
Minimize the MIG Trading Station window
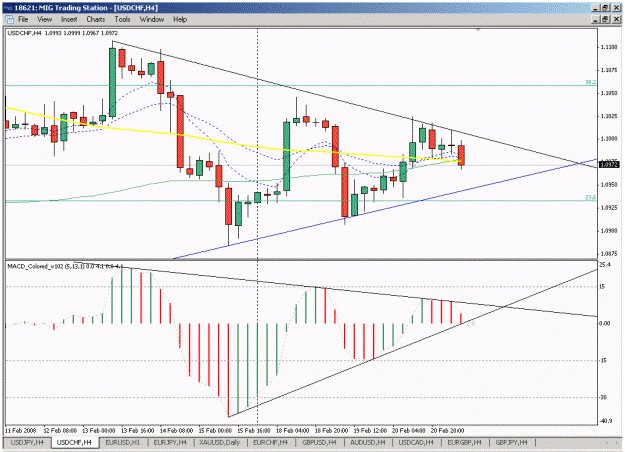tap(596, 8)
